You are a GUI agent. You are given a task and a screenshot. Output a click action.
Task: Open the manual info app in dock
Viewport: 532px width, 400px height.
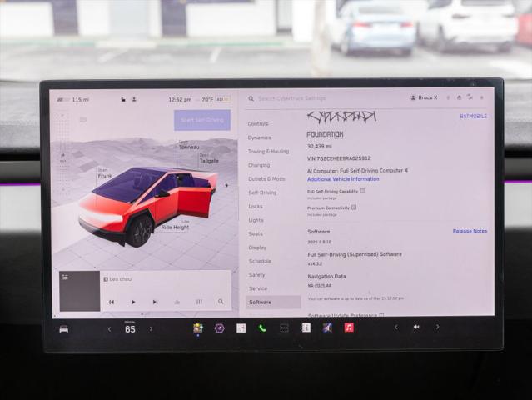click(x=306, y=327)
